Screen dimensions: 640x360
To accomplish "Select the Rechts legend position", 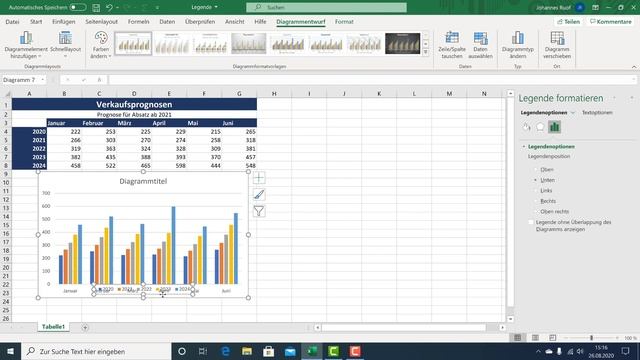I will [536, 201].
